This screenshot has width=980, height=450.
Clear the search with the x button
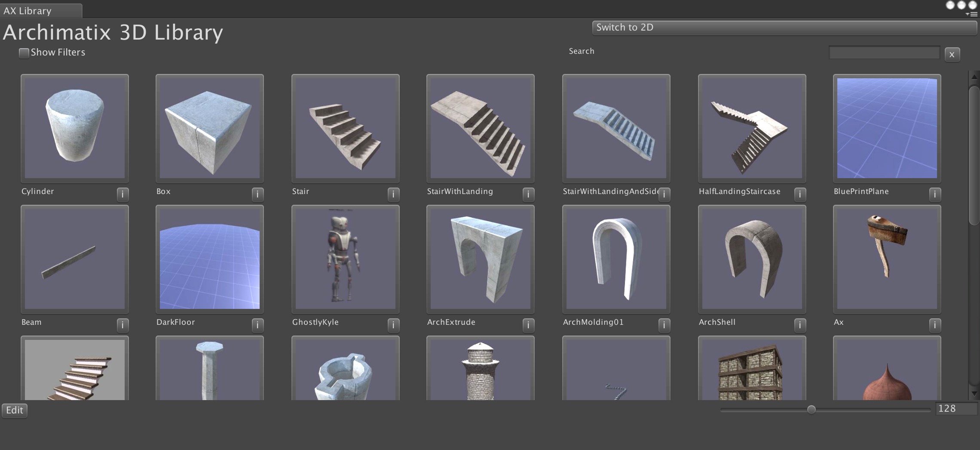coord(952,54)
